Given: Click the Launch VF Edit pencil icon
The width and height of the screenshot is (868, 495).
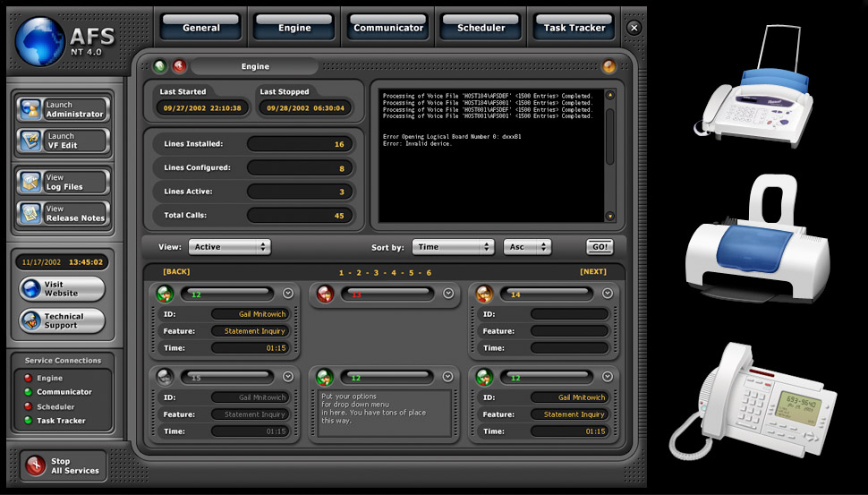Looking at the screenshot, I should coord(30,141).
